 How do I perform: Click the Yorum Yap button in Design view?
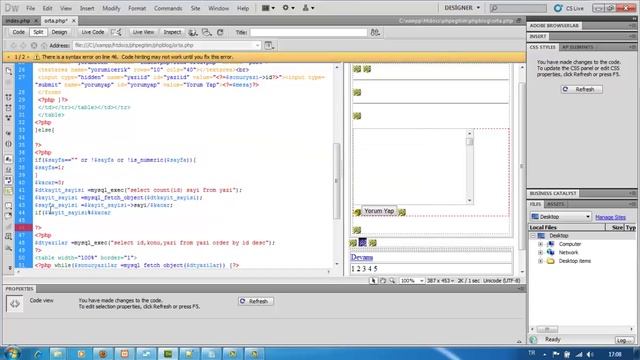[x=379, y=211]
